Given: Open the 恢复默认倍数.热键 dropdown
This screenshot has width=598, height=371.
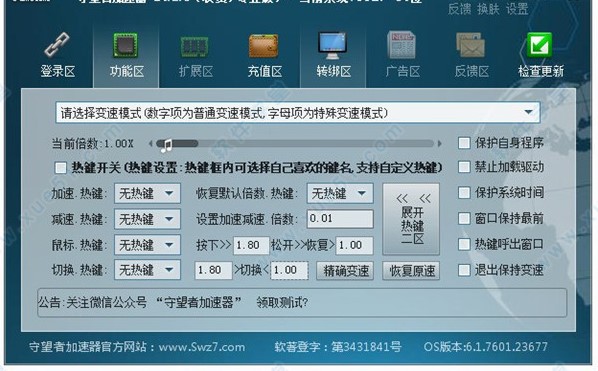Looking at the screenshot, I should pos(340,194).
